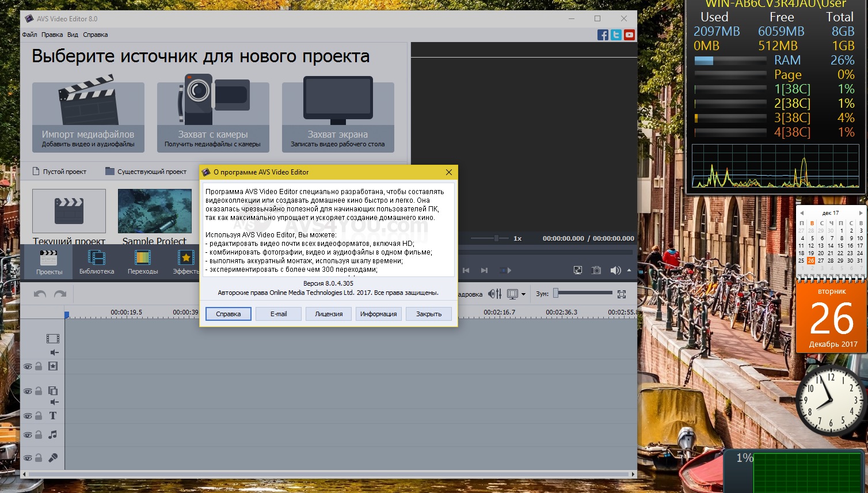Toggle visibility eye of video effects track
The width and height of the screenshot is (868, 493).
(x=28, y=366)
